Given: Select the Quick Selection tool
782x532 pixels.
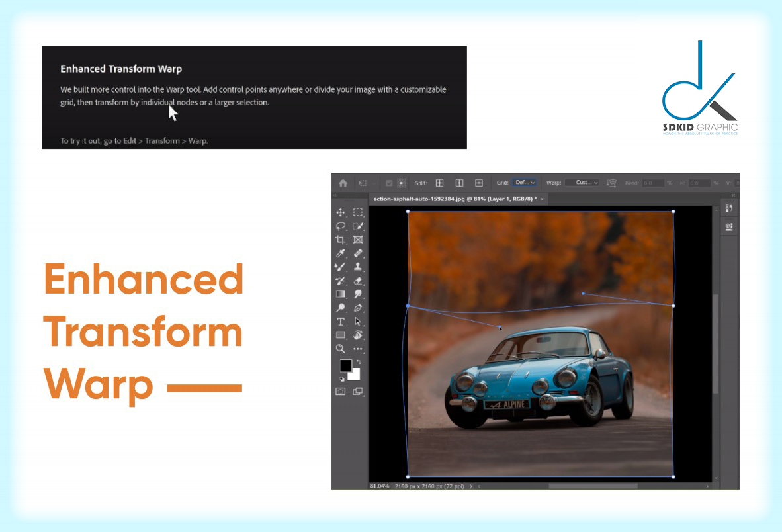Looking at the screenshot, I should pyautogui.click(x=357, y=226).
